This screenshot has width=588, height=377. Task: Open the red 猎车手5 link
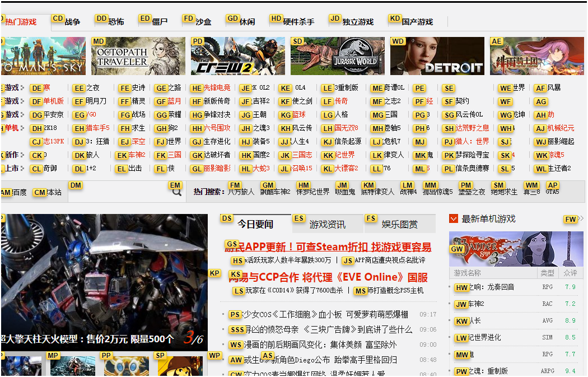[97, 128]
